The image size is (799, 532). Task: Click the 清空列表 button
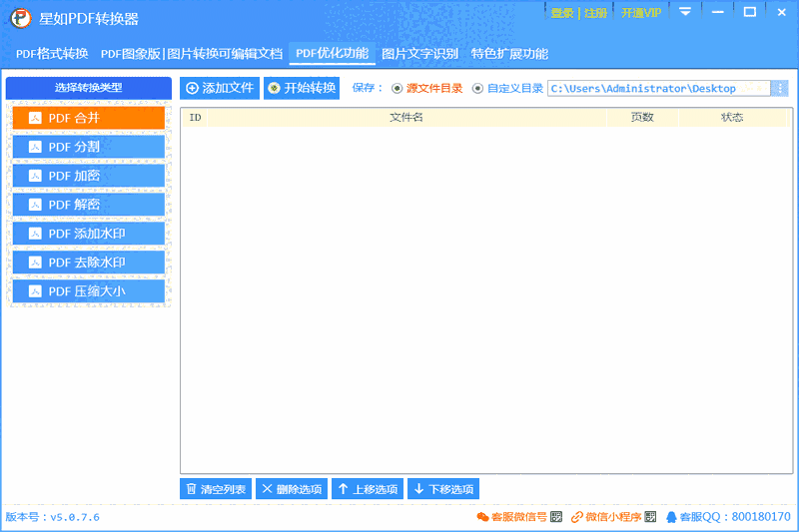[x=215, y=489]
